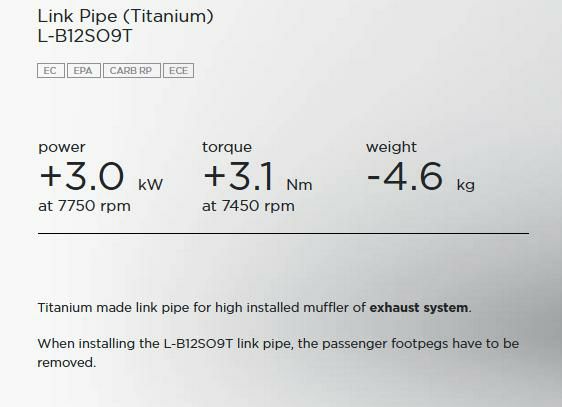Screen dimensions: 562x407
Task: Click the +3.1 torque value
Action: 238,176
